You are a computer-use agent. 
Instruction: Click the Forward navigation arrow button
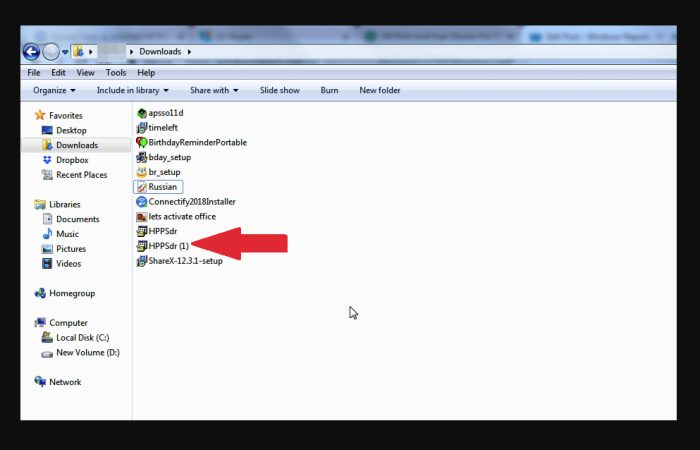(x=51, y=52)
